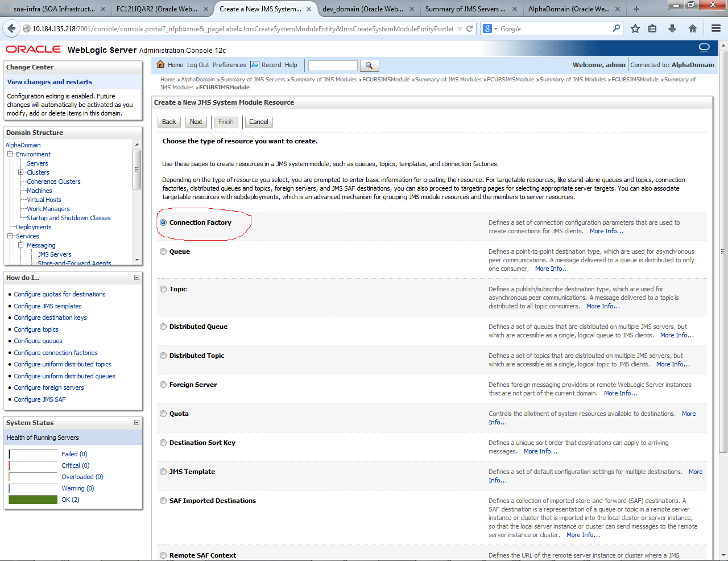Select the JMS Template radio button
The width and height of the screenshot is (728, 561).
pyautogui.click(x=163, y=472)
